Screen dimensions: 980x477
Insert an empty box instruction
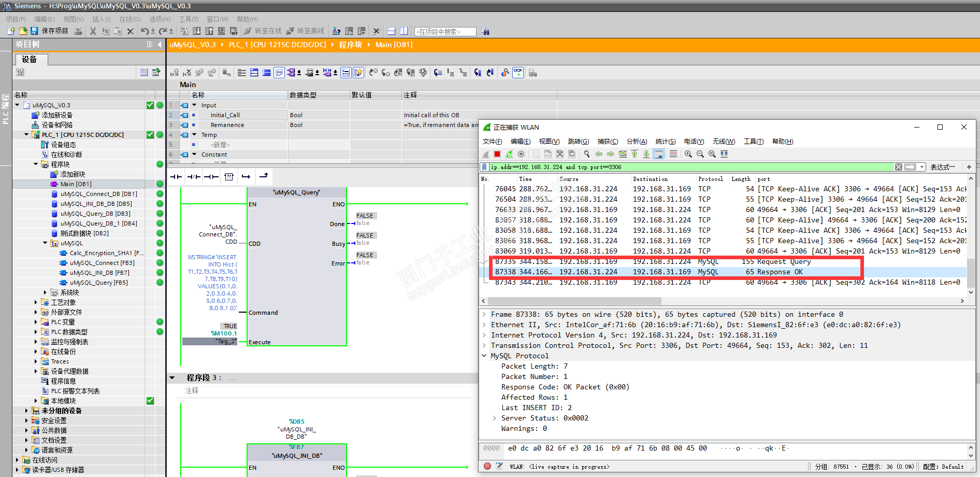coord(229,177)
